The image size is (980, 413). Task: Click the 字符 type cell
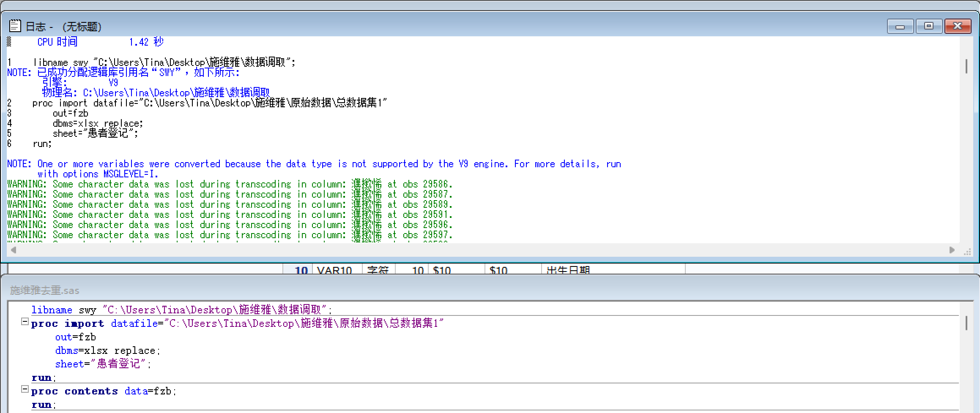coord(378,269)
